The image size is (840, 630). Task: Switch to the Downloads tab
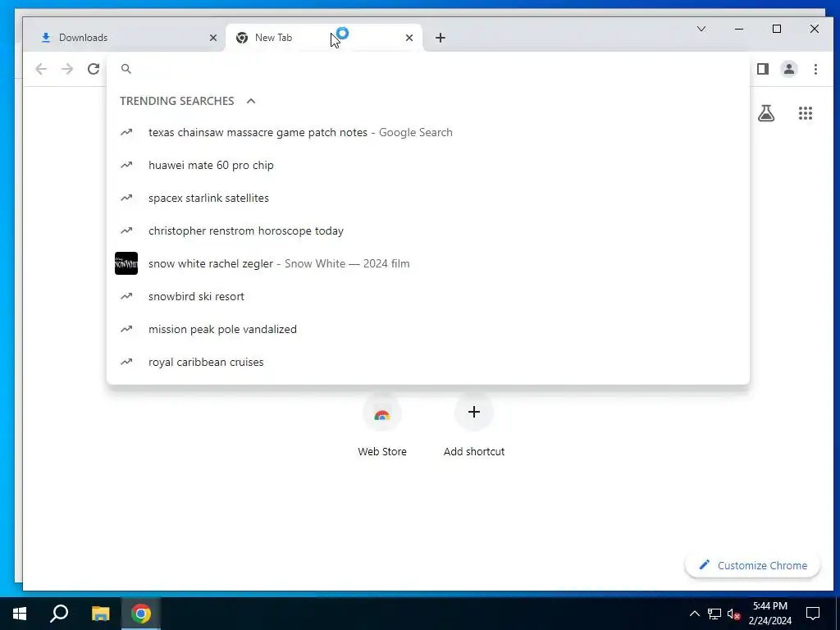click(123, 38)
